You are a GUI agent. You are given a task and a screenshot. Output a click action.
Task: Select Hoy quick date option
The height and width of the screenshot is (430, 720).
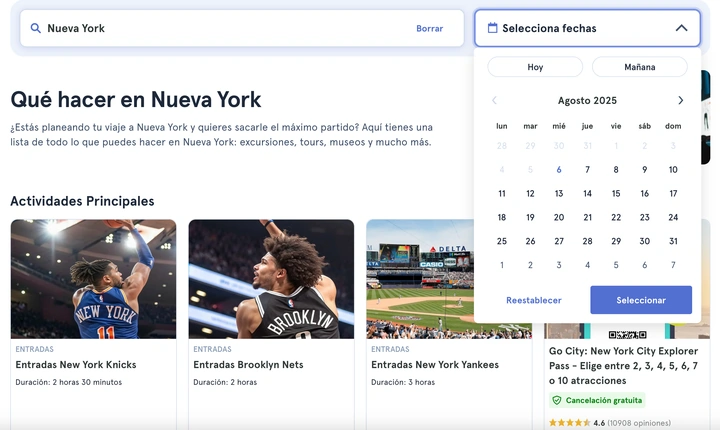pos(535,67)
